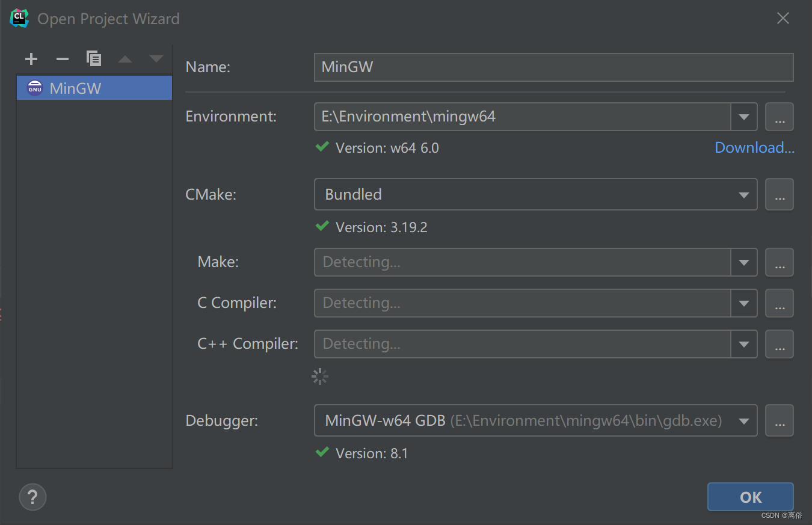Copy the selected toolchain
The width and height of the screenshot is (812, 525).
[94, 59]
